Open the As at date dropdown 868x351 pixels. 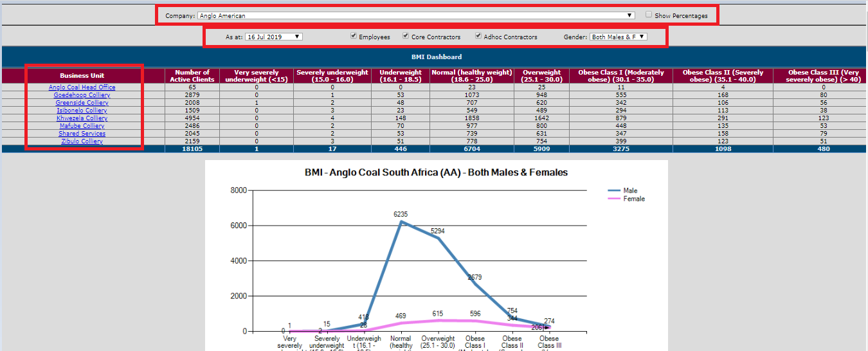[273, 37]
